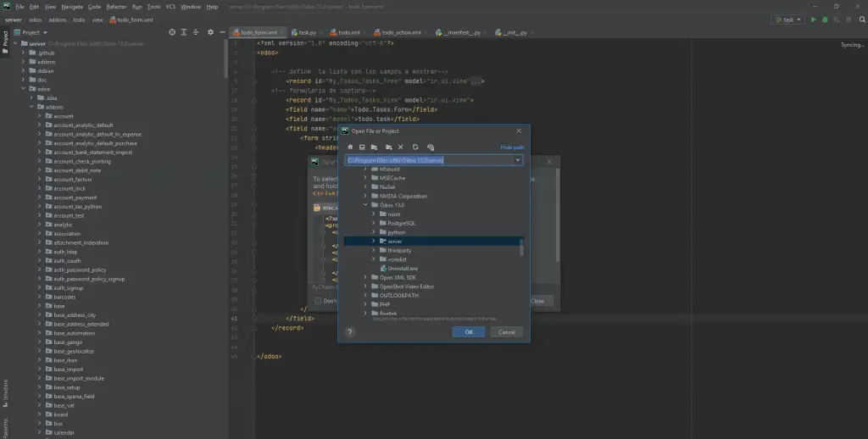Click the Hide path link

click(x=512, y=147)
